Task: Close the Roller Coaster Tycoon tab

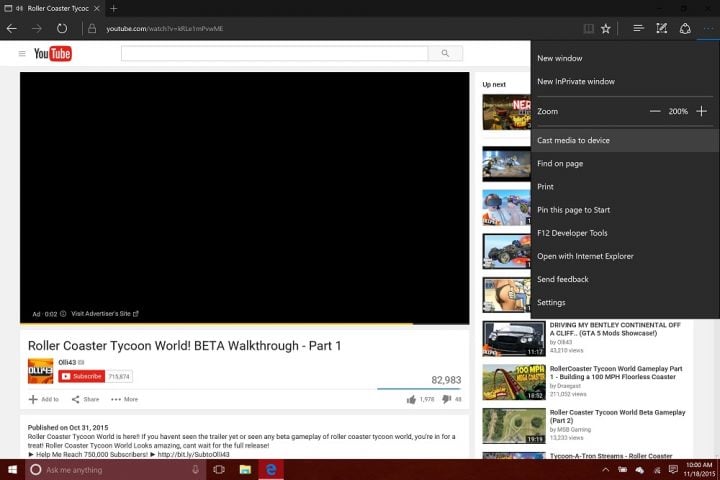Action: pyautogui.click(x=96, y=8)
